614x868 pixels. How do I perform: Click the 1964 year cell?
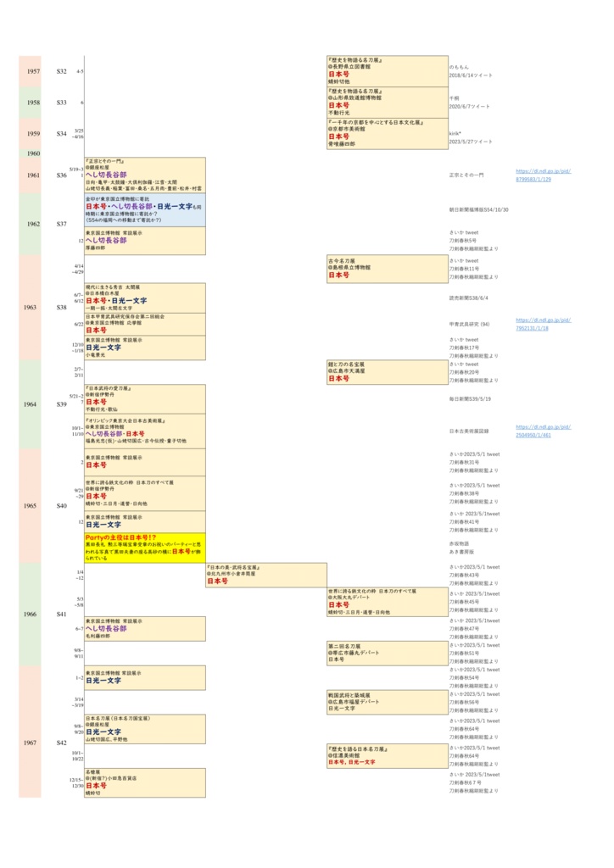(30, 404)
